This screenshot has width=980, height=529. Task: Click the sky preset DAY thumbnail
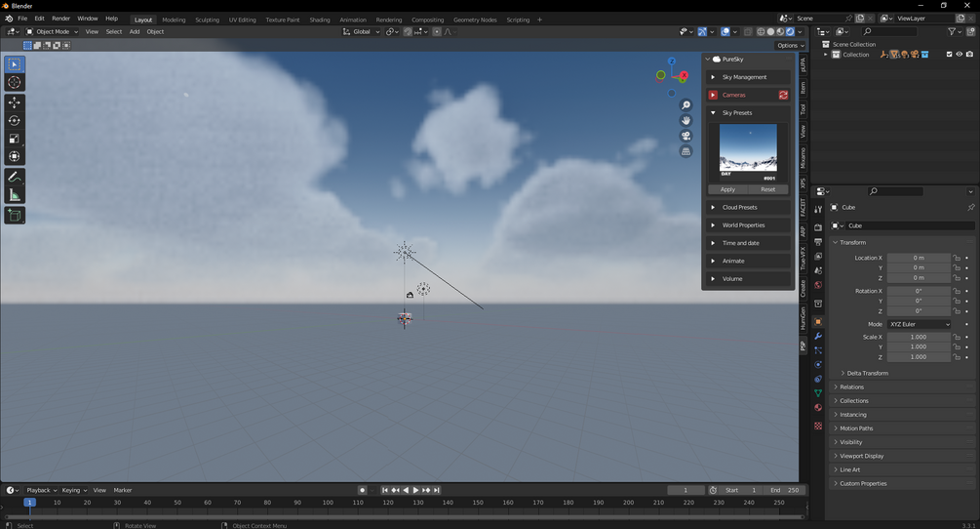pos(748,152)
